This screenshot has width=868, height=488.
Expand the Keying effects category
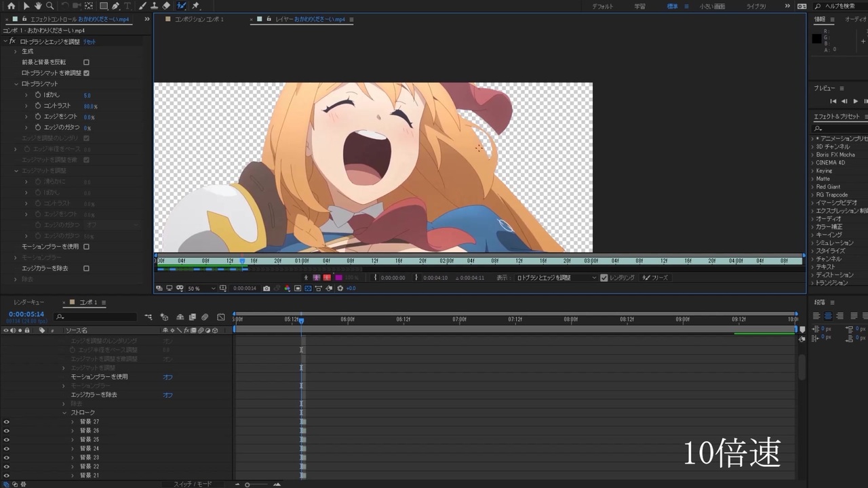click(812, 171)
